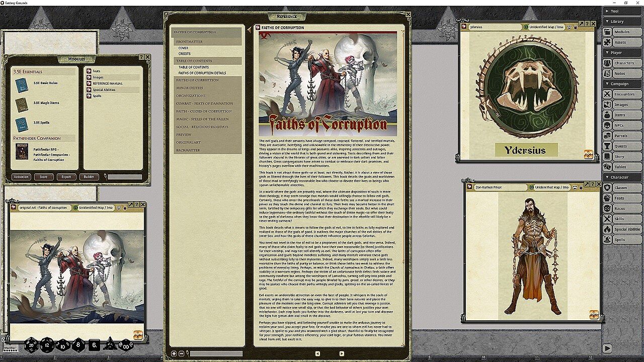
Task: Collapse the Character section in sidebar
Action: pyautogui.click(x=622, y=177)
